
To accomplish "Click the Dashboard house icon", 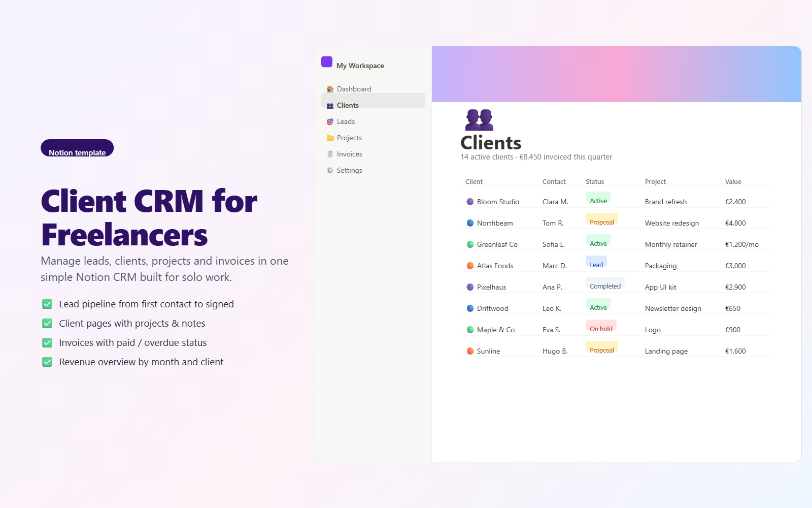I will pyautogui.click(x=330, y=89).
